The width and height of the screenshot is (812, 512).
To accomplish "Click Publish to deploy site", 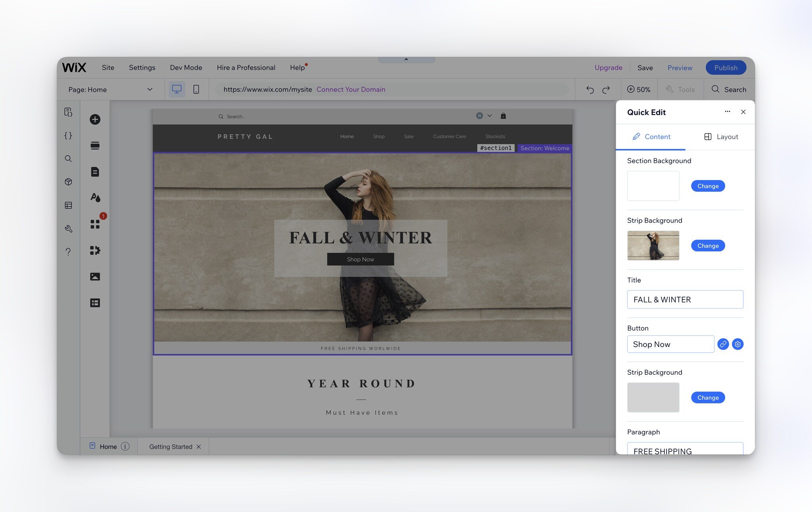I will pos(726,67).
